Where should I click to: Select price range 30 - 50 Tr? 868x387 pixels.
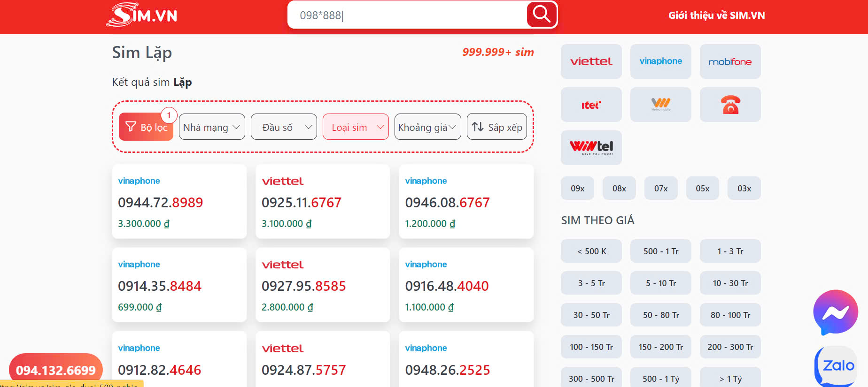591,315
